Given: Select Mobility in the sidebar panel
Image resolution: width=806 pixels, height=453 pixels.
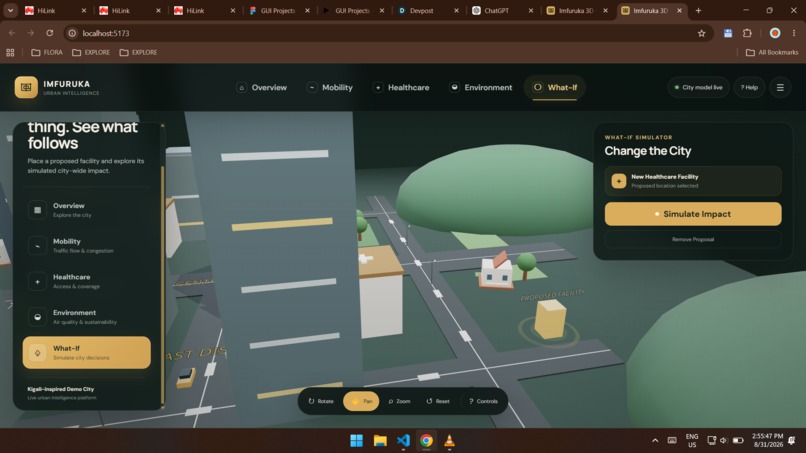Looking at the screenshot, I should pyautogui.click(x=86, y=245).
